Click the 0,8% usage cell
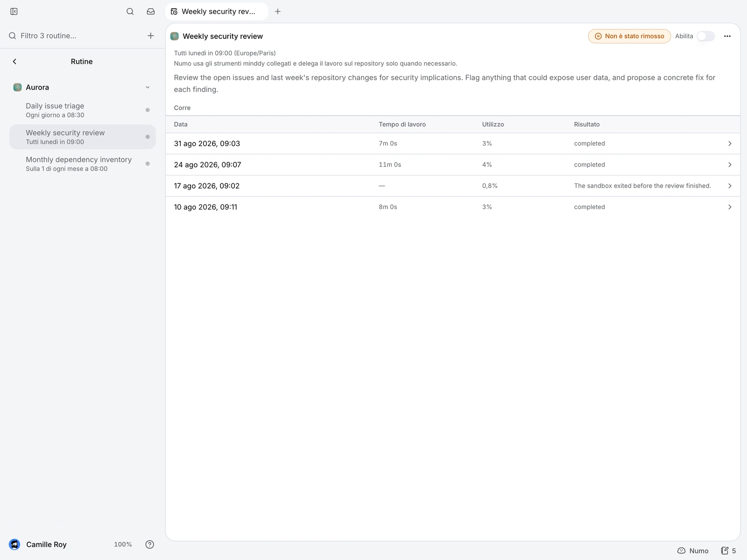This screenshot has width=747, height=560. (x=490, y=186)
